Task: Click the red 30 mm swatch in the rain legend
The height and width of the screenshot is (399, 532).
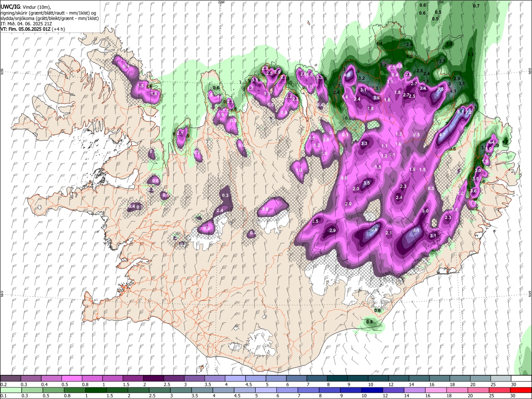Action: click(521, 390)
